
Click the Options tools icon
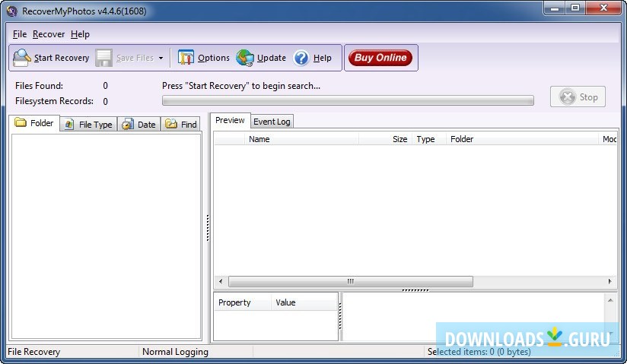point(186,58)
